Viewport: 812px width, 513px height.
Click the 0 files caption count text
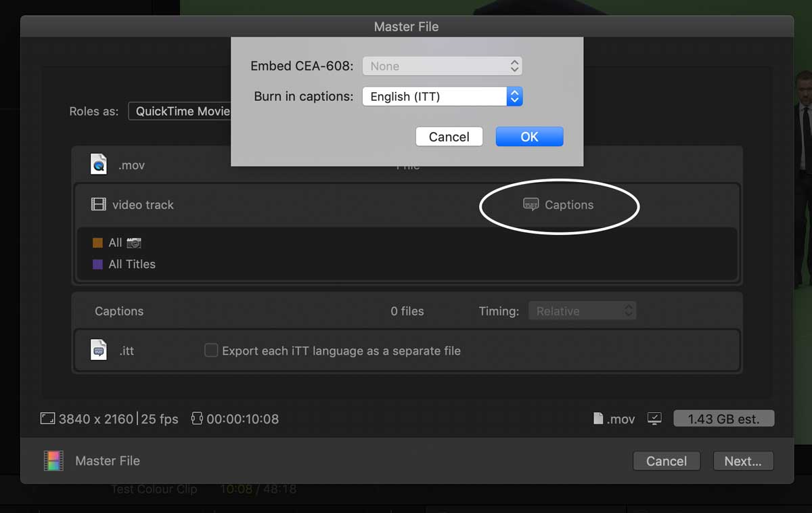tap(407, 311)
